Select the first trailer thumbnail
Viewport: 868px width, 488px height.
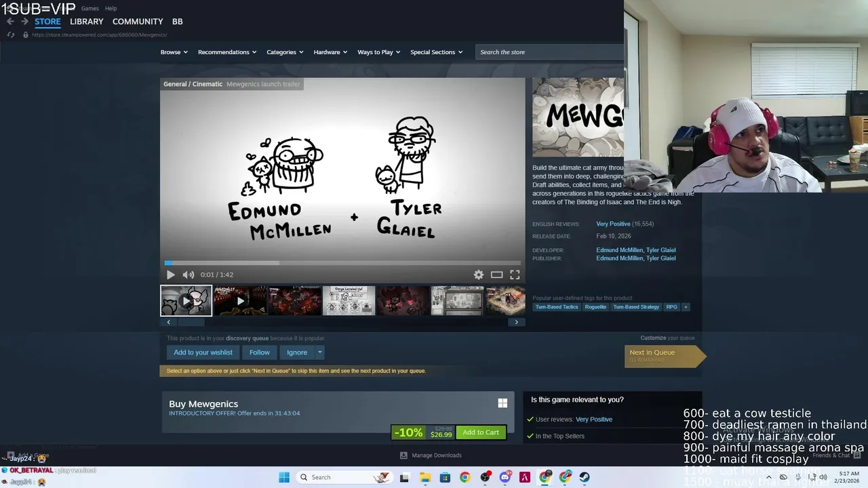(x=186, y=301)
